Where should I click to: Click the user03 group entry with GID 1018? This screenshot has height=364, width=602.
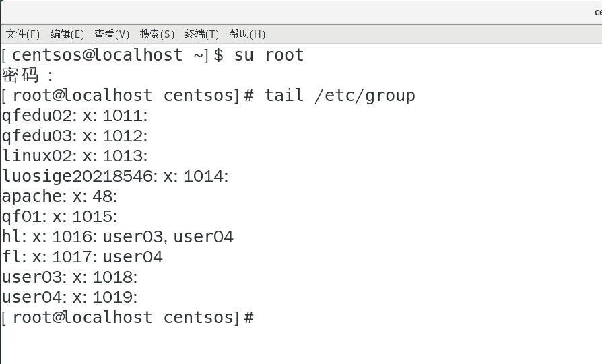[x=69, y=277]
